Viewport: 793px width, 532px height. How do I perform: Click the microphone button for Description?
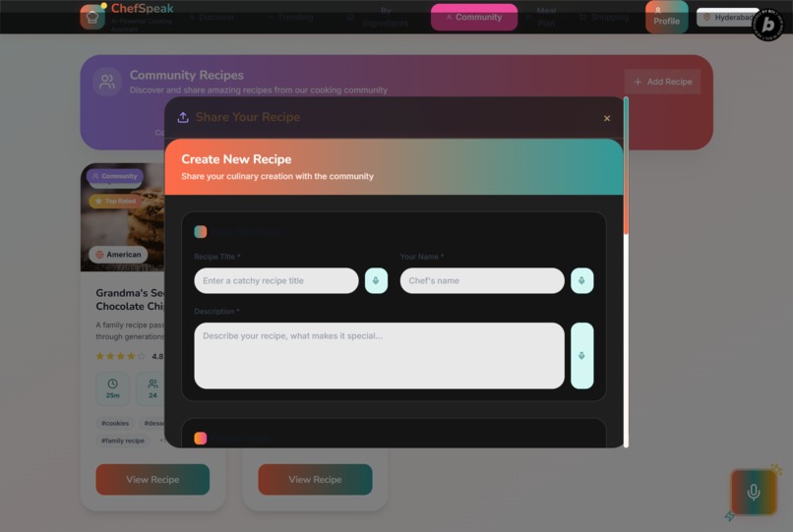[582, 356]
